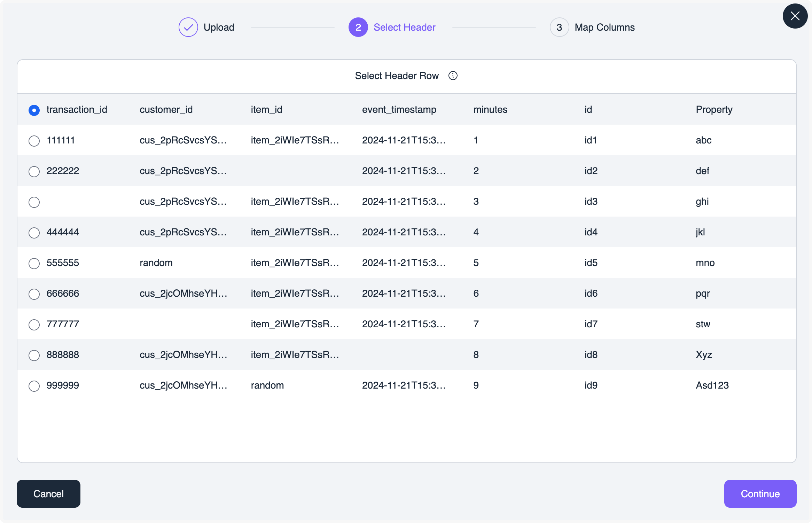Choose row 555555 as header
The image size is (812, 523).
pyautogui.click(x=34, y=264)
